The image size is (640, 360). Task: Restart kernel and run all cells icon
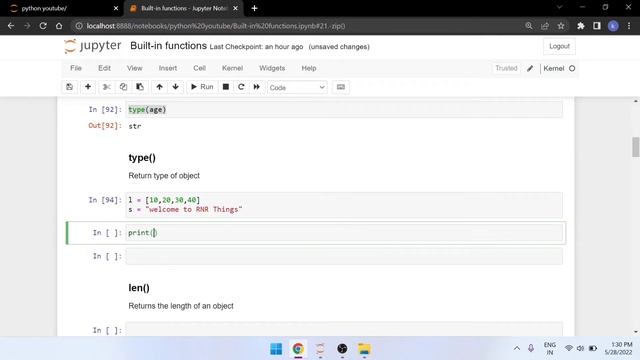(x=256, y=87)
